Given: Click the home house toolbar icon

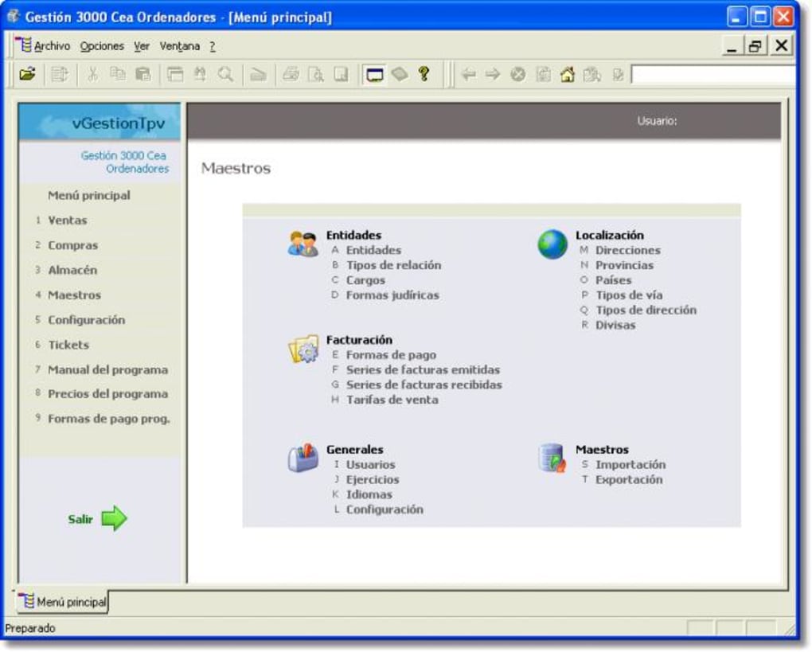Looking at the screenshot, I should click(x=568, y=75).
